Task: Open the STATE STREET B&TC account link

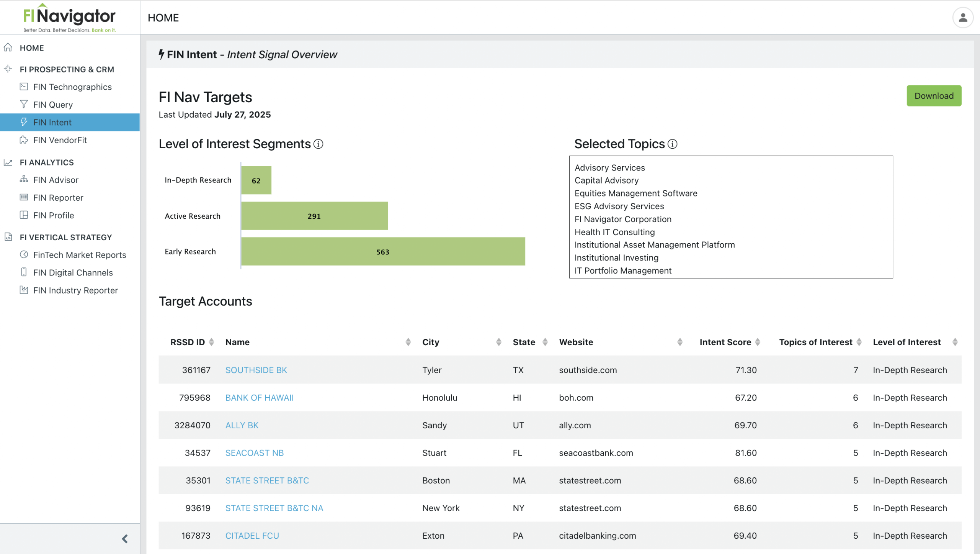Action: point(267,480)
